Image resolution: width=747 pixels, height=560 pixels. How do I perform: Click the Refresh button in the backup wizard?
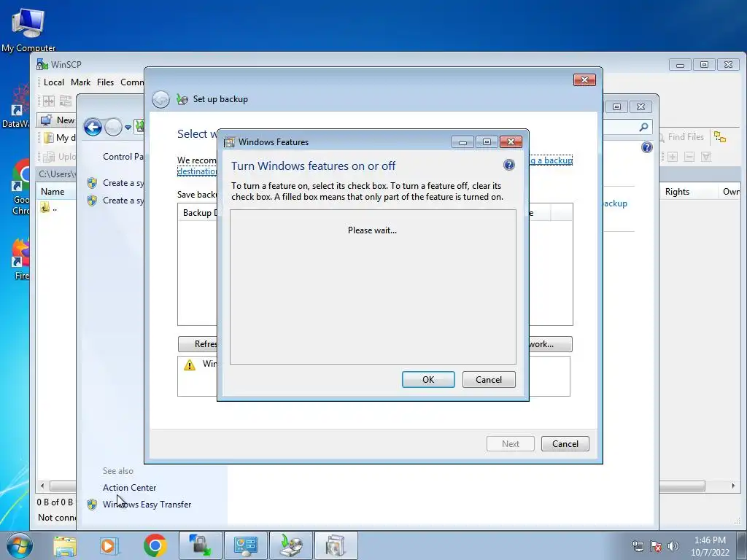[198, 344]
